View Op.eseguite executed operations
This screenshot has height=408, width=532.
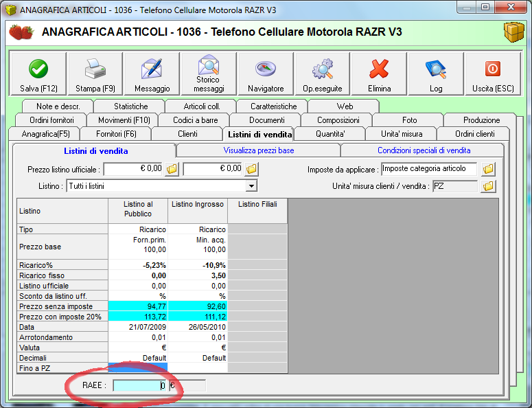click(x=323, y=73)
